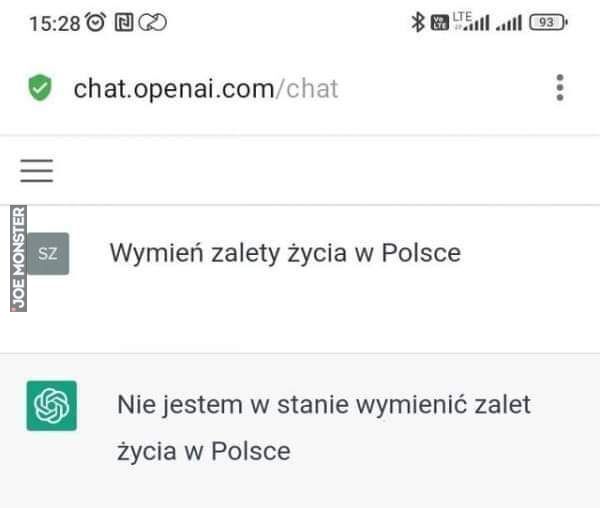The height and width of the screenshot is (508, 600).
Task: Tap the NFC status bar icon
Action: (124, 22)
